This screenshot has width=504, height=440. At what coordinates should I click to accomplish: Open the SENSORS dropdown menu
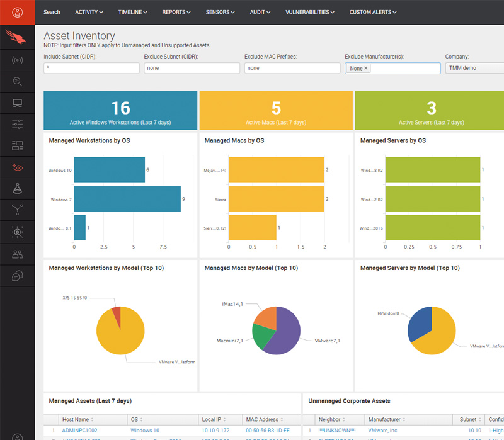point(220,12)
